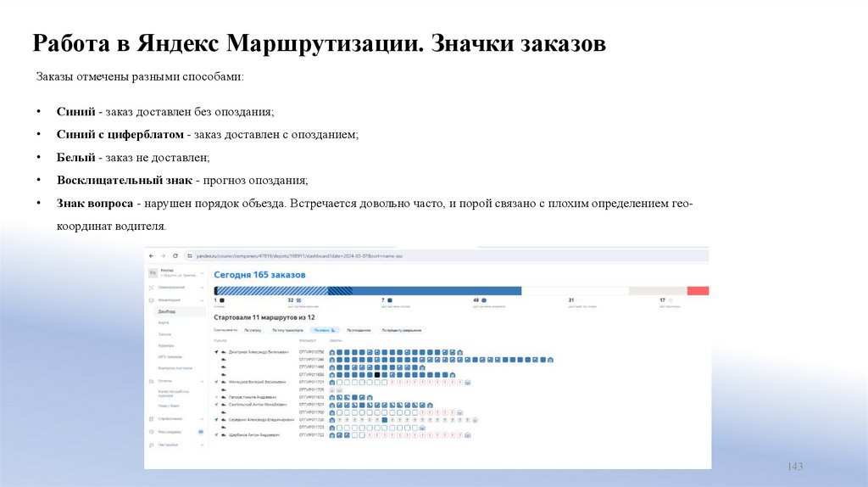Viewport: 868px width, 487px height.
Task: Open the company selector avatar in sidebar
Action: tap(153, 273)
